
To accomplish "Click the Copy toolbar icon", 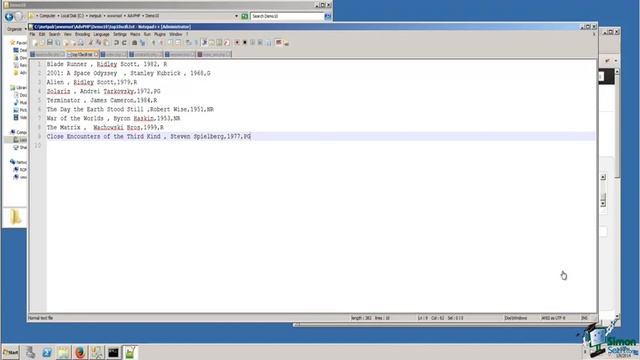I will [98, 42].
